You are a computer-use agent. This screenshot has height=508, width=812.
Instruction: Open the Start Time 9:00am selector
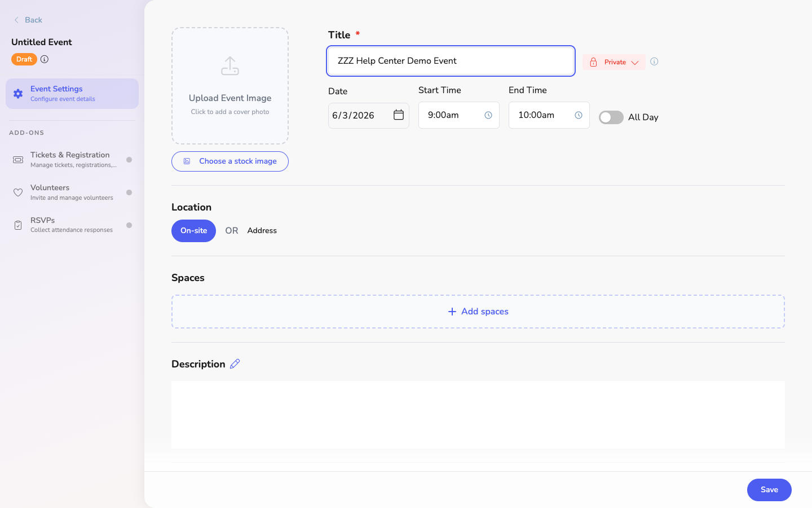(x=459, y=115)
